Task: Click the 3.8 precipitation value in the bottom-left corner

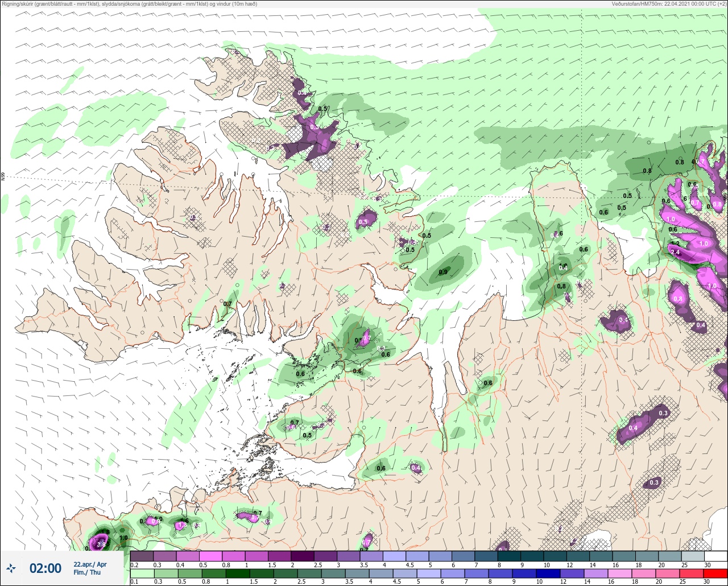Action: pos(102,544)
